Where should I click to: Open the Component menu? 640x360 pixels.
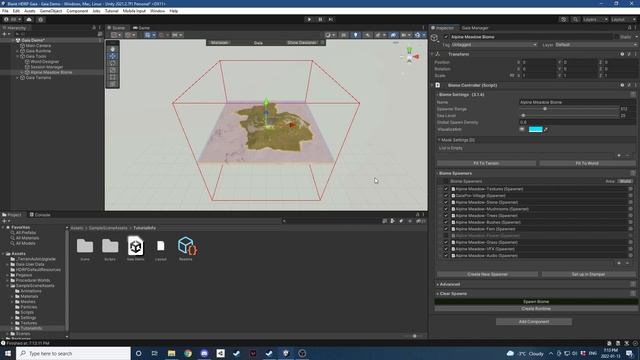tap(77, 11)
